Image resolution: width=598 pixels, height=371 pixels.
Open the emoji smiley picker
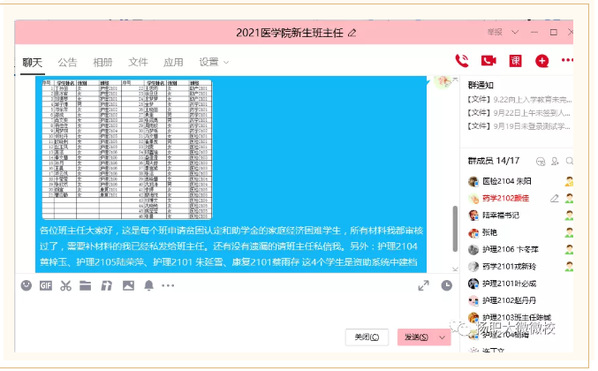(26, 285)
